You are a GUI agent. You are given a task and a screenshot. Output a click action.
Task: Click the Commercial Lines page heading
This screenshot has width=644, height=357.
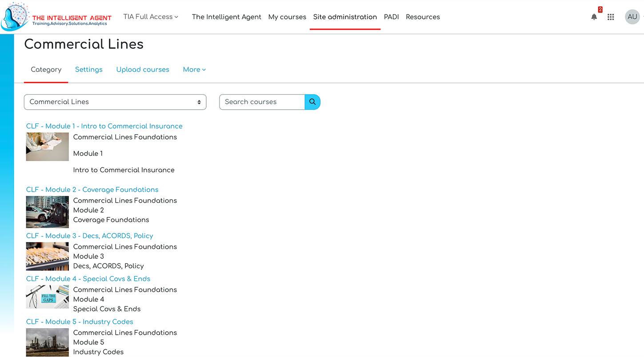point(84,44)
